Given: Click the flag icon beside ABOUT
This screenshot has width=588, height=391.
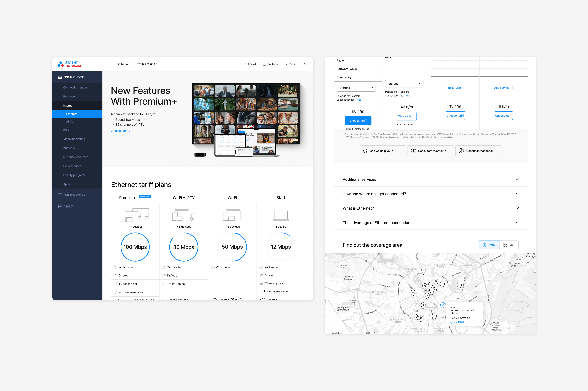Looking at the screenshot, I should click(x=60, y=206).
